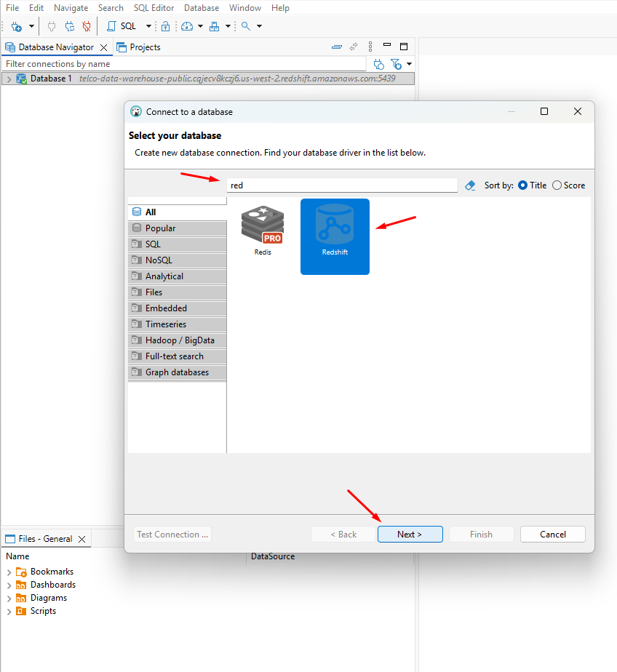
Task: Select the Analytical category
Action: pos(177,276)
